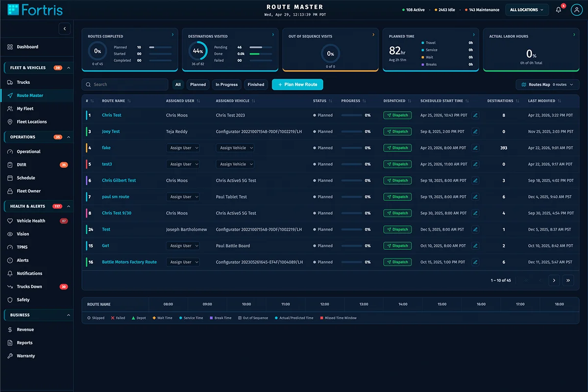Open Assign Vehicle dropdown for test3

235,164
